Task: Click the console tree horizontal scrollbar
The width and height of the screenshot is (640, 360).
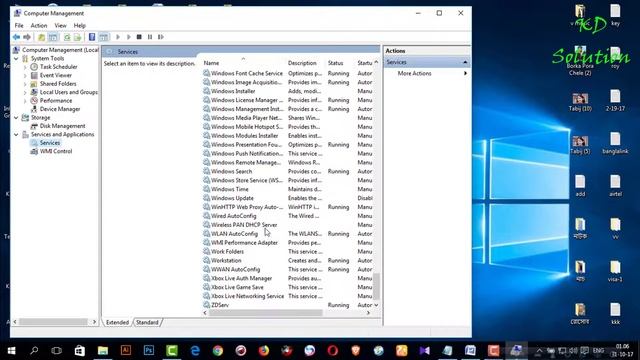Action: (x=53, y=322)
